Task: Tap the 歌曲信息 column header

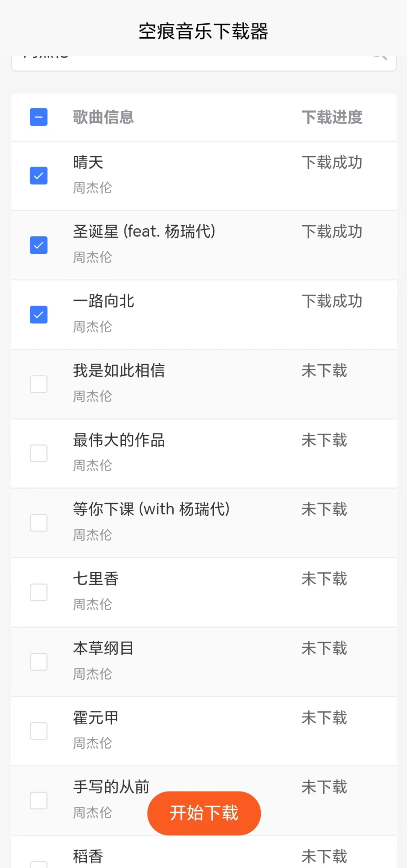Action: click(x=103, y=117)
